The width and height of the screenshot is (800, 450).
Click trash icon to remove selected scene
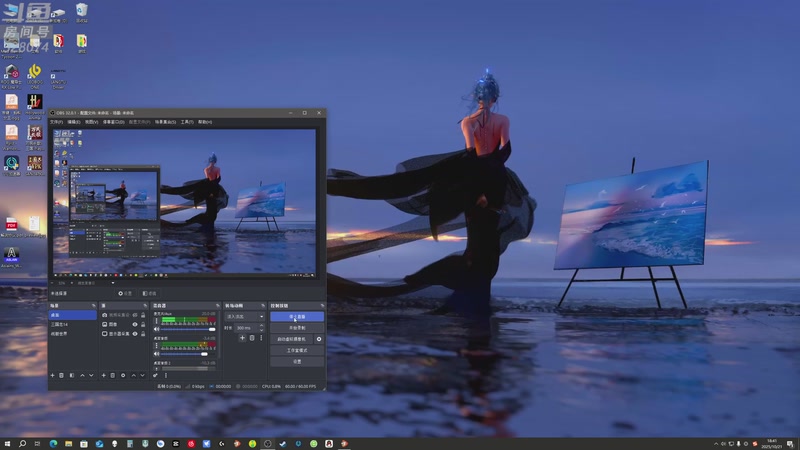(61, 376)
